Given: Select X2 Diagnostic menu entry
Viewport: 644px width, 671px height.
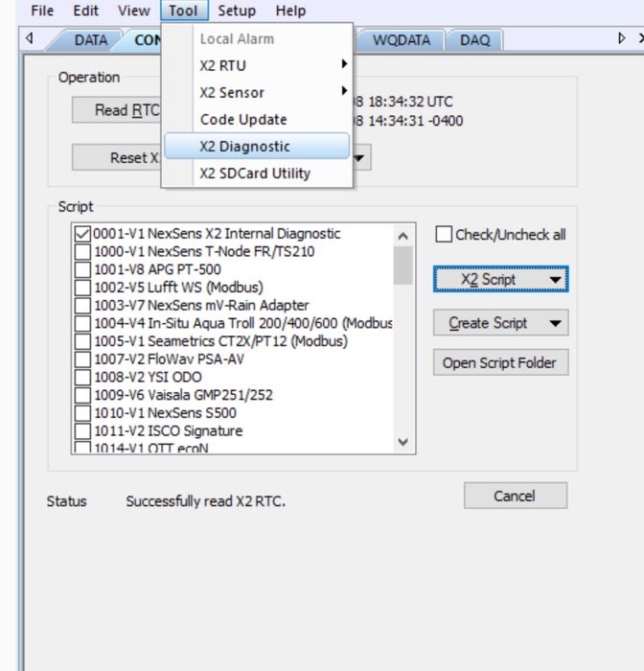Looking at the screenshot, I should point(257,146).
